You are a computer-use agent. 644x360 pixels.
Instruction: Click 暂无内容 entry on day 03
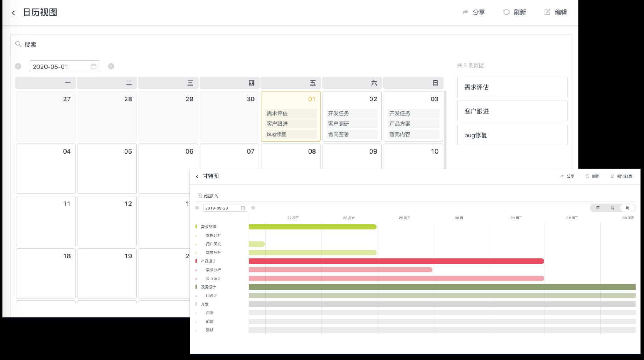[x=413, y=134]
